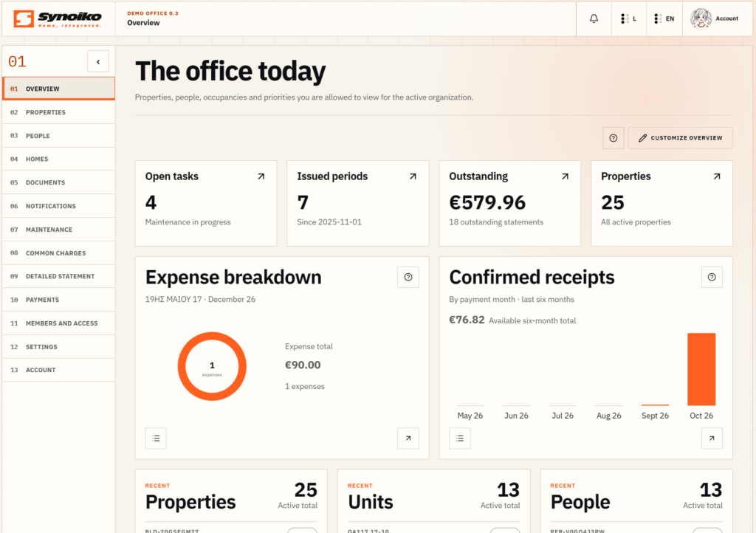Open the EN language selector
756x533 pixels.
(x=664, y=18)
